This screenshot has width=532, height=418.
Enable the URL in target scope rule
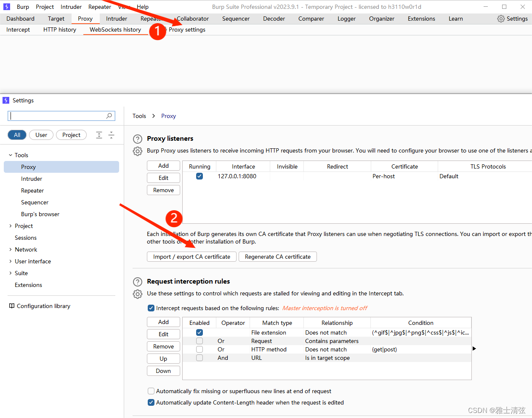point(199,358)
